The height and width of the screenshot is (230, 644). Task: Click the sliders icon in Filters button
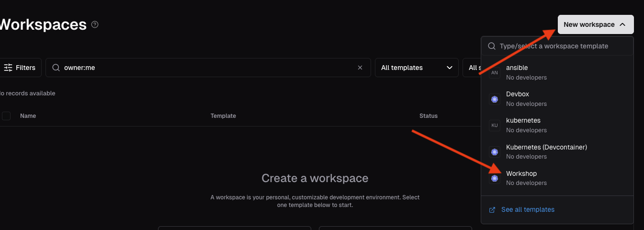point(8,68)
